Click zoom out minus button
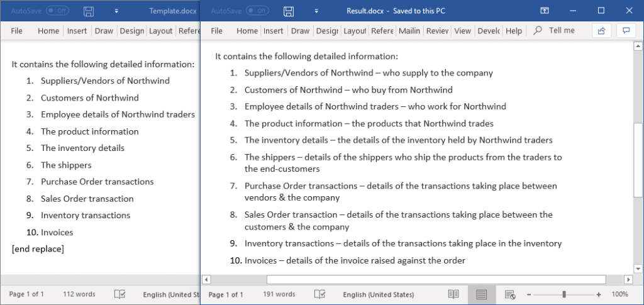Image resolution: width=644 pixels, height=305 pixels. point(529,295)
